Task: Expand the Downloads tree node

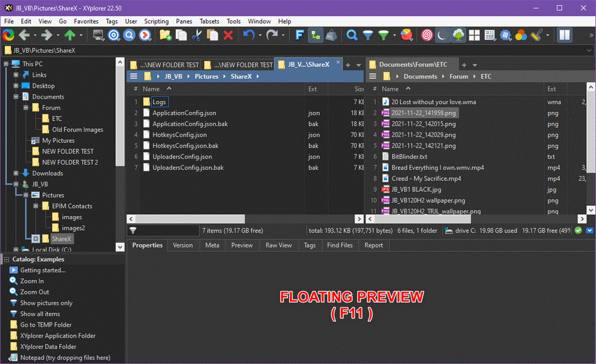Action: (16, 173)
